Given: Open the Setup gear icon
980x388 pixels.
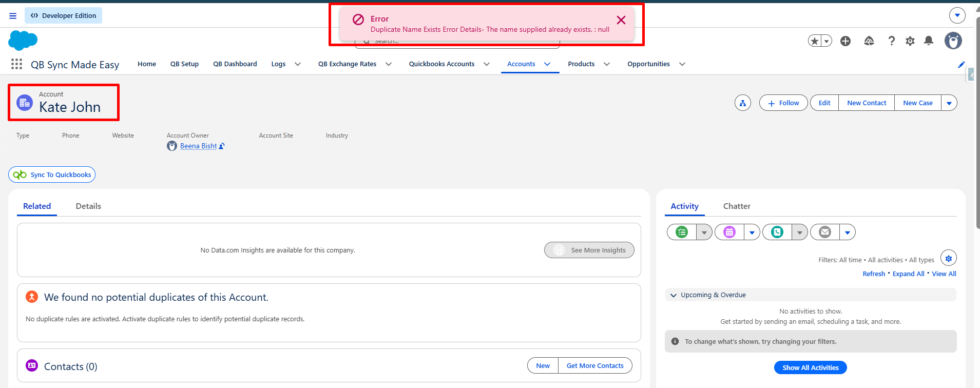Looking at the screenshot, I should [x=910, y=41].
